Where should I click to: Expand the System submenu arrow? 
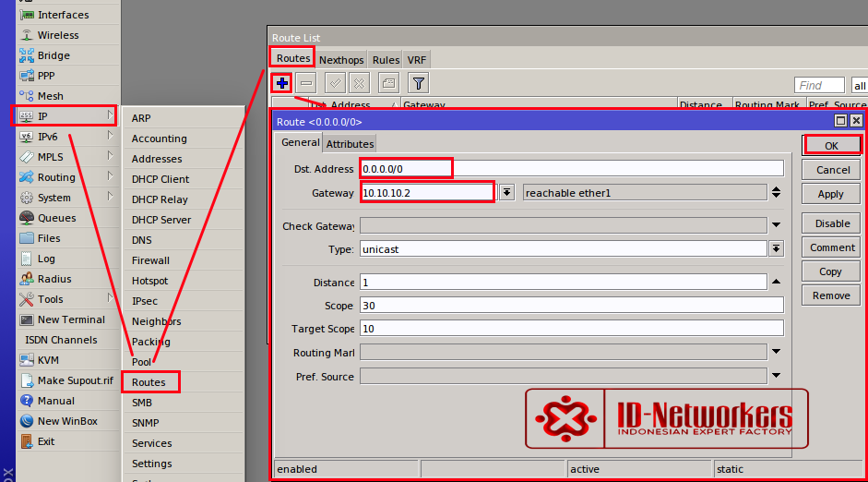tap(110, 196)
